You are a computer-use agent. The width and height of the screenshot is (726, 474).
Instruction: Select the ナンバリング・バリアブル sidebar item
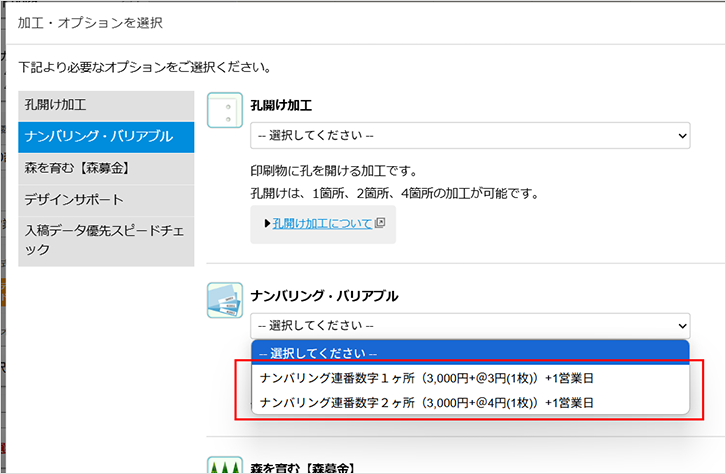point(106,137)
